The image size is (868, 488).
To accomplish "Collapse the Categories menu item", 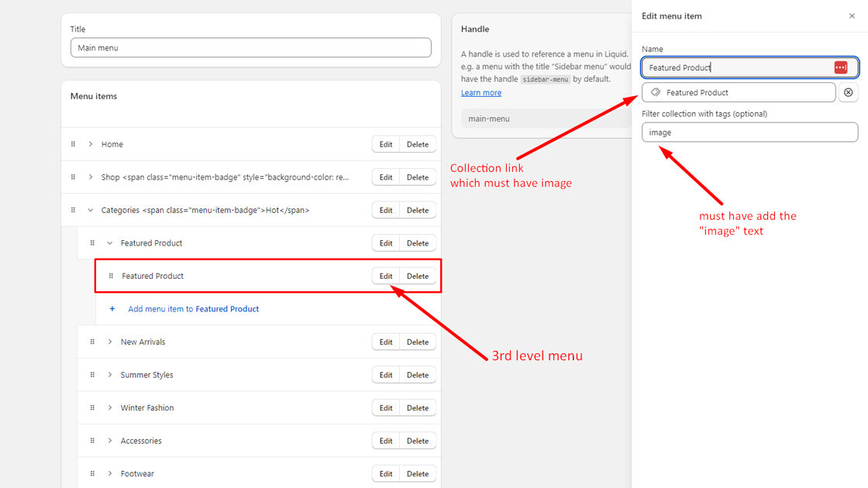I will coord(91,210).
